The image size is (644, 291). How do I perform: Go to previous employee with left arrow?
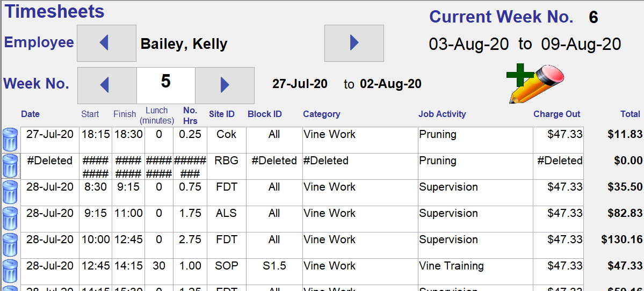[107, 43]
